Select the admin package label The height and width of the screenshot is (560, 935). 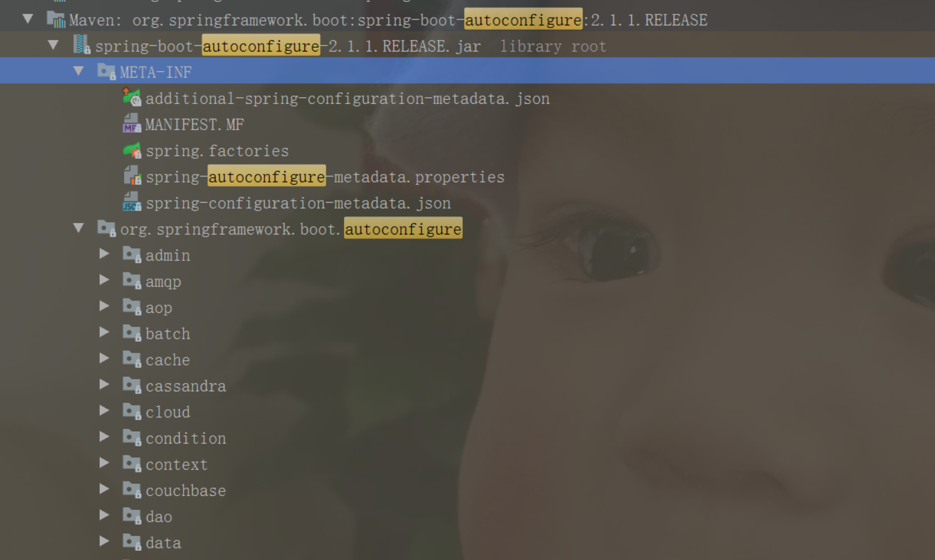click(167, 255)
